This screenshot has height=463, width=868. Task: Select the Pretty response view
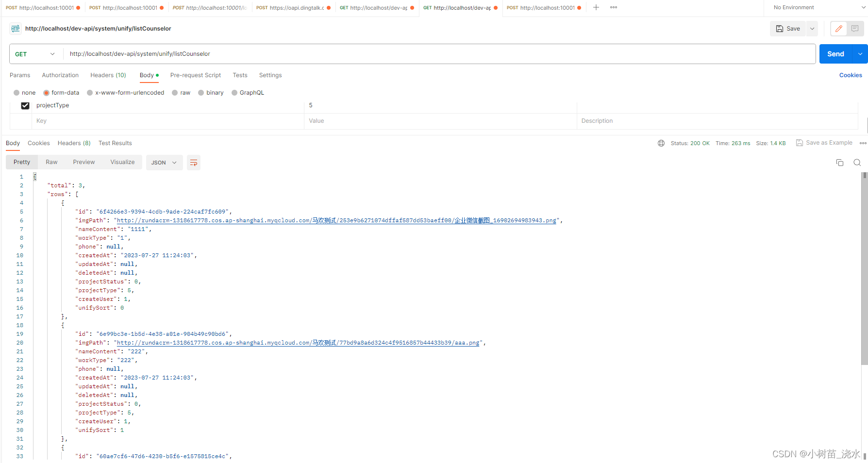(x=22, y=162)
